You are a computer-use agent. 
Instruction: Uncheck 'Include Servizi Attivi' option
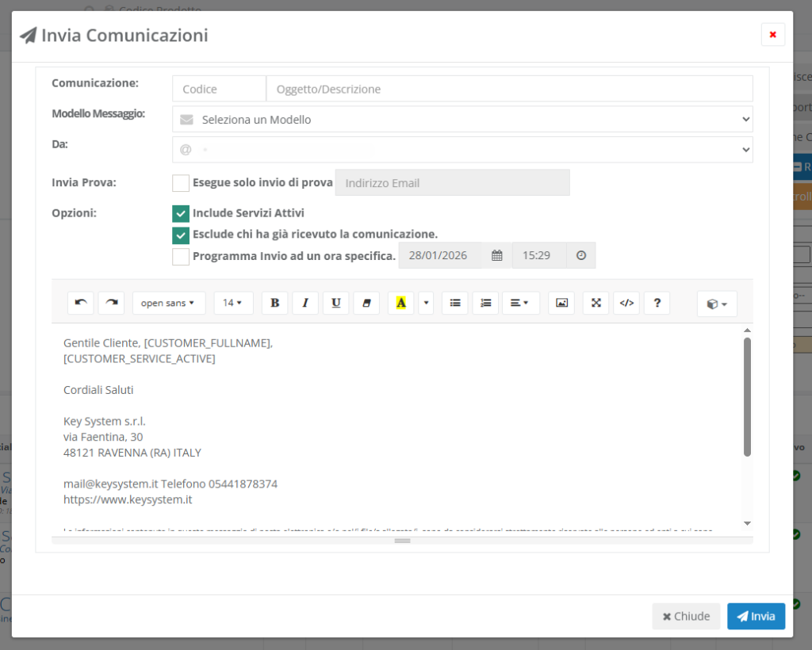click(x=181, y=213)
